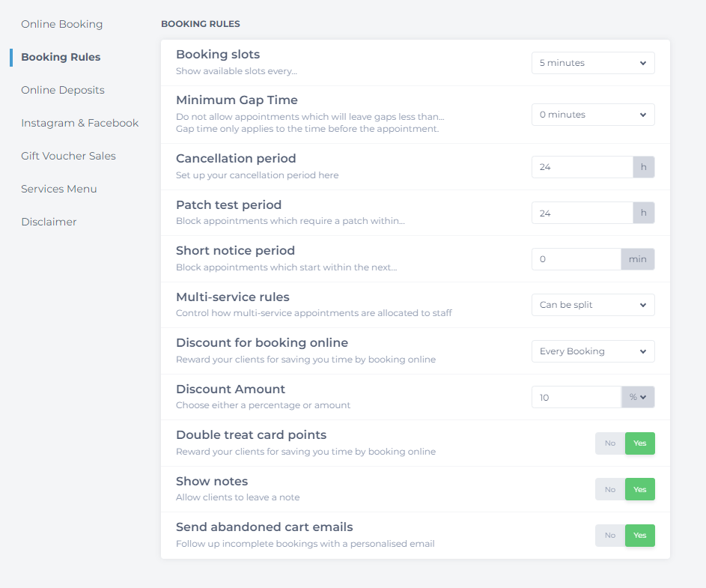Open Instagram & Facebook settings
The image size is (706, 588).
pyautogui.click(x=79, y=123)
